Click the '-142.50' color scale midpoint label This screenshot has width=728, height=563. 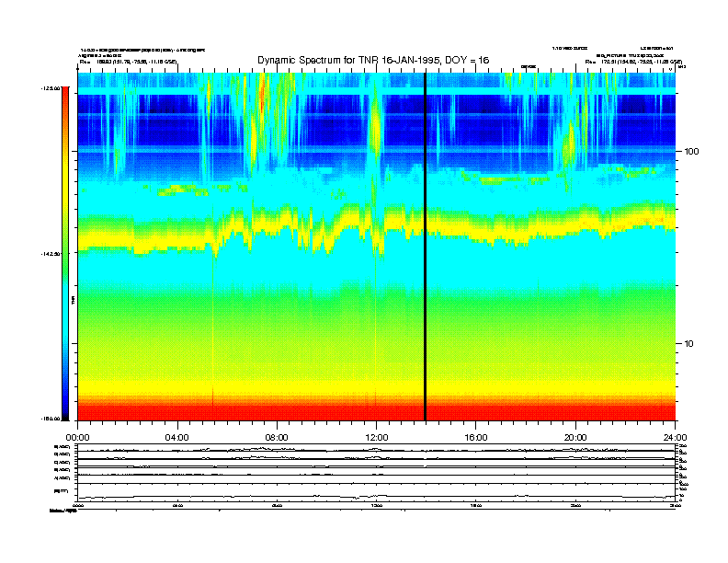click(x=51, y=254)
